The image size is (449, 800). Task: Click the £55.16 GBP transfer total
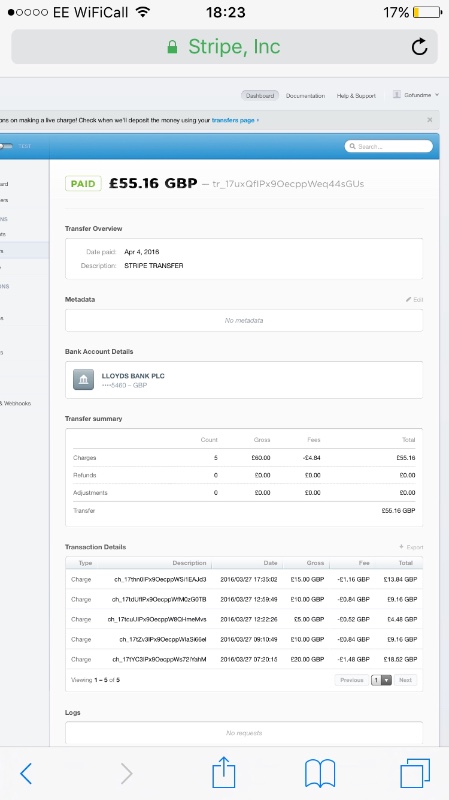point(398,511)
